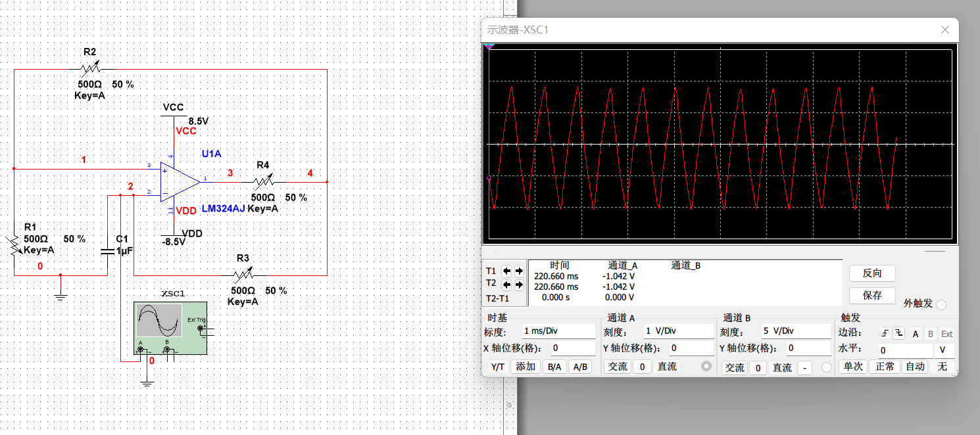Toggle the 外触发 radio indicator
The height and width of the screenshot is (435, 980).
point(941,304)
